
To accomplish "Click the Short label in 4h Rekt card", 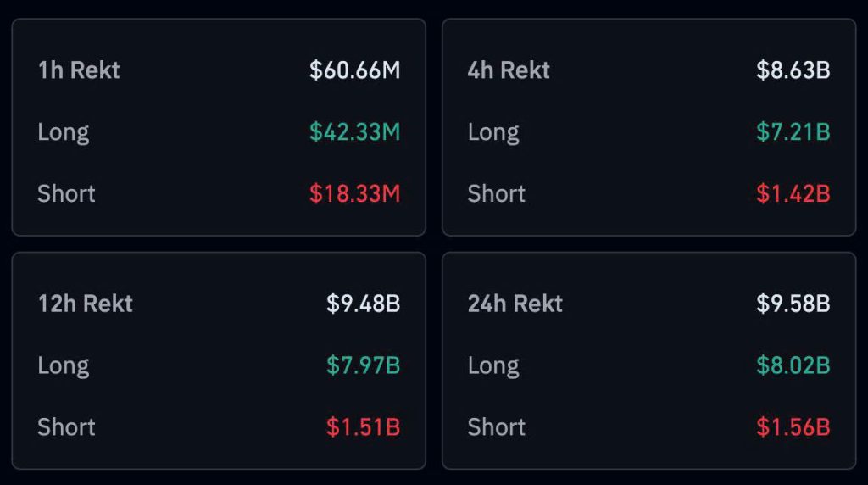I will click(497, 193).
